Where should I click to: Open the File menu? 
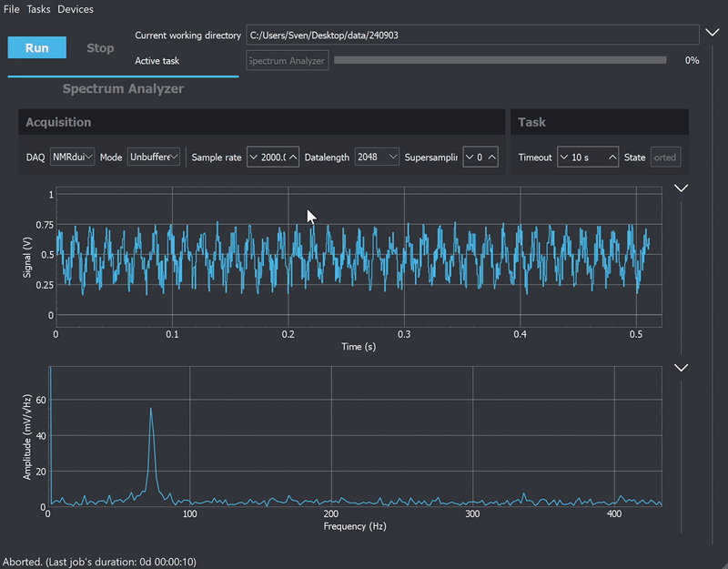[12, 9]
